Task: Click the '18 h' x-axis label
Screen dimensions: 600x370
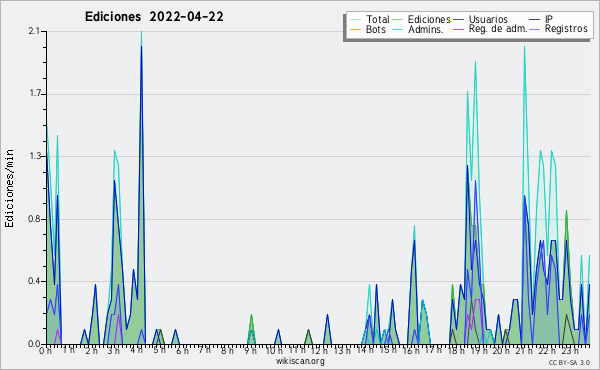Action: pos(456,351)
